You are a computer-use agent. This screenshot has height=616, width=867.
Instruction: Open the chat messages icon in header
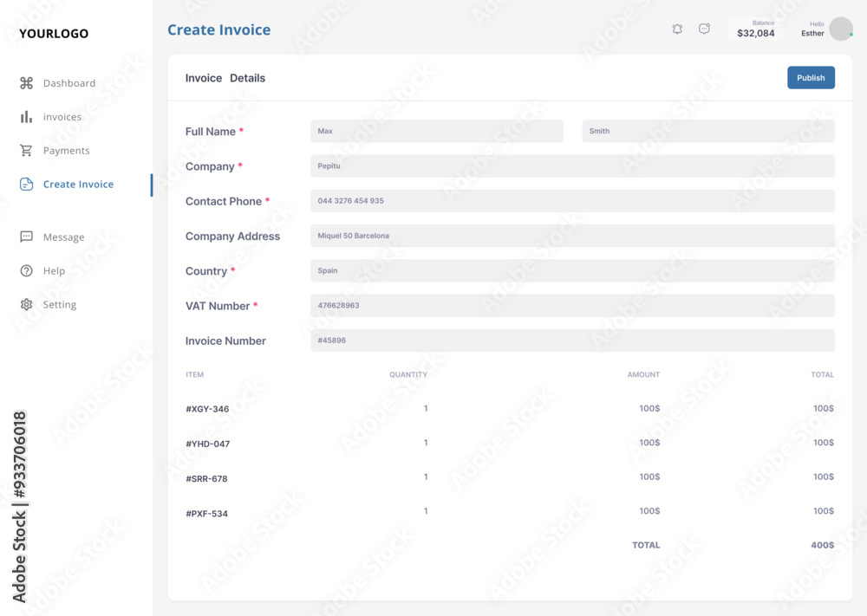(704, 29)
